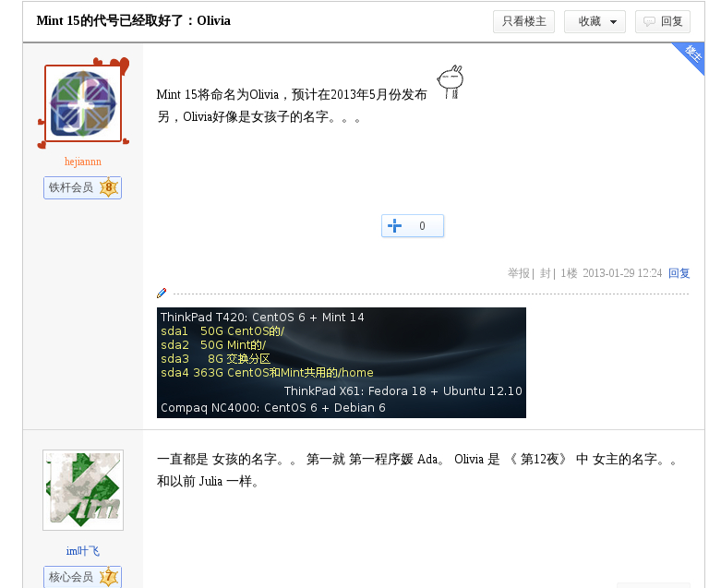Click the 核心会员 level 7 badge
The image size is (709, 588).
[x=83, y=577]
